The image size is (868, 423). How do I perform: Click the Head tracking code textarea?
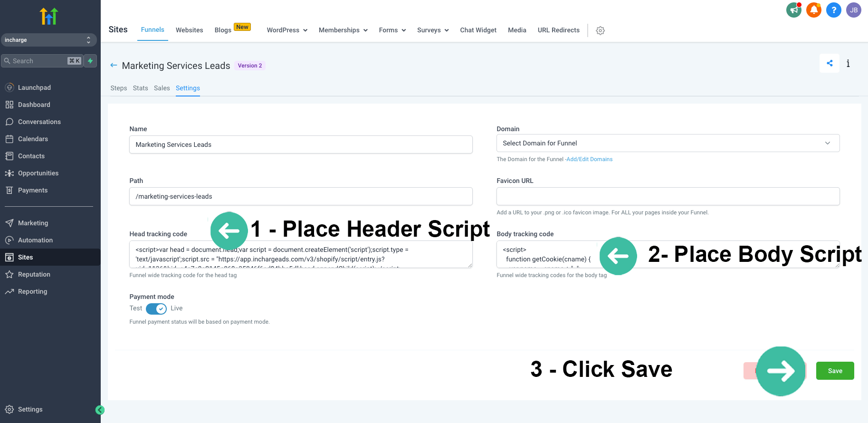click(x=301, y=254)
